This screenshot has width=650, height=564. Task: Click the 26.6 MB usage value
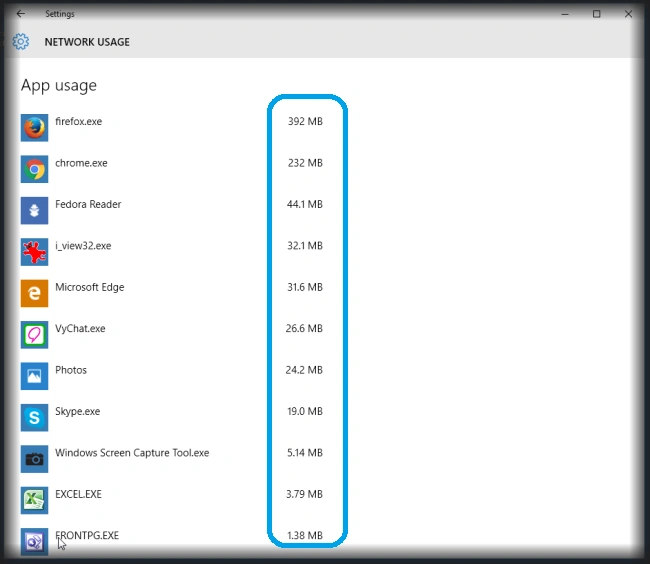tap(304, 329)
